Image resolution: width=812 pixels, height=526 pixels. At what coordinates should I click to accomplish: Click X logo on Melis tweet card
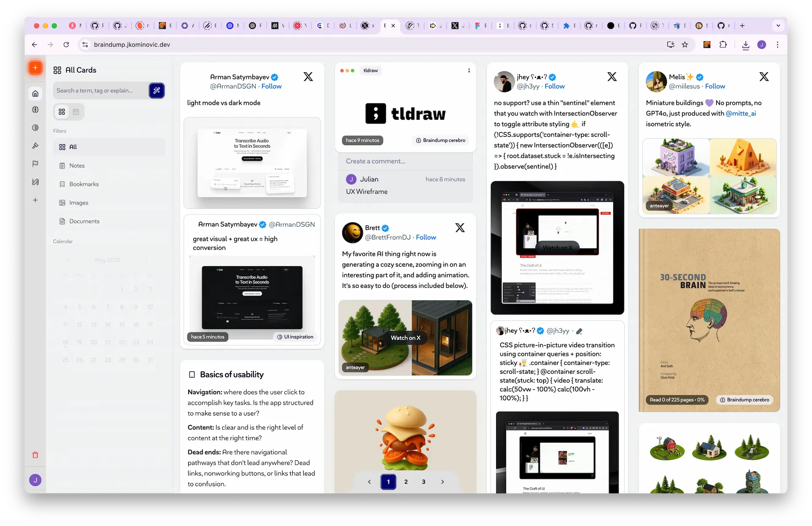(764, 77)
